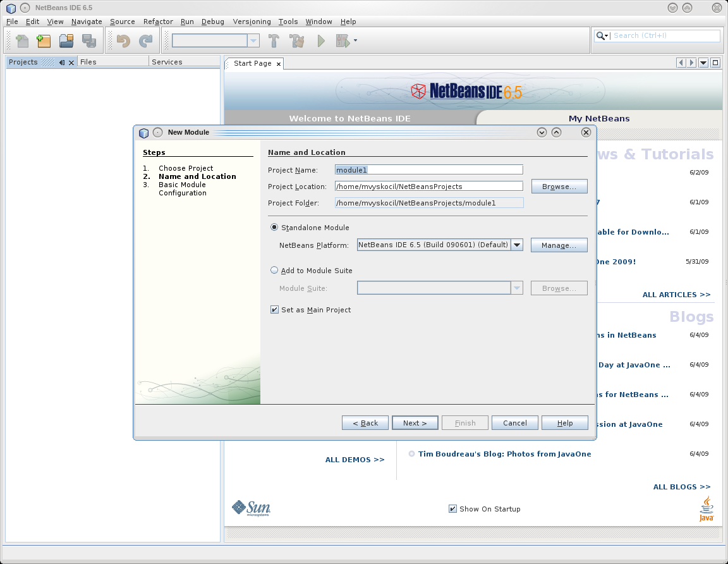Open the Tools menu
The image size is (728, 564).
[288, 21]
